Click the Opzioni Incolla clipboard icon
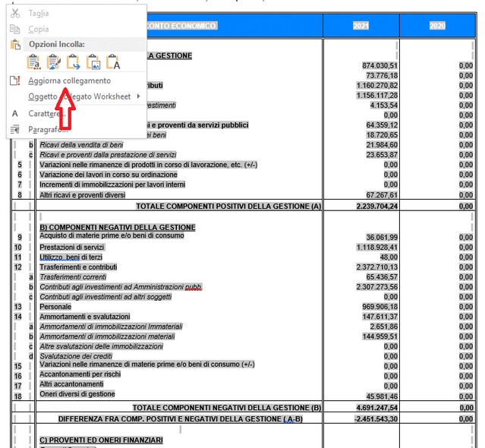485x448 pixels. pyautogui.click(x=15, y=45)
